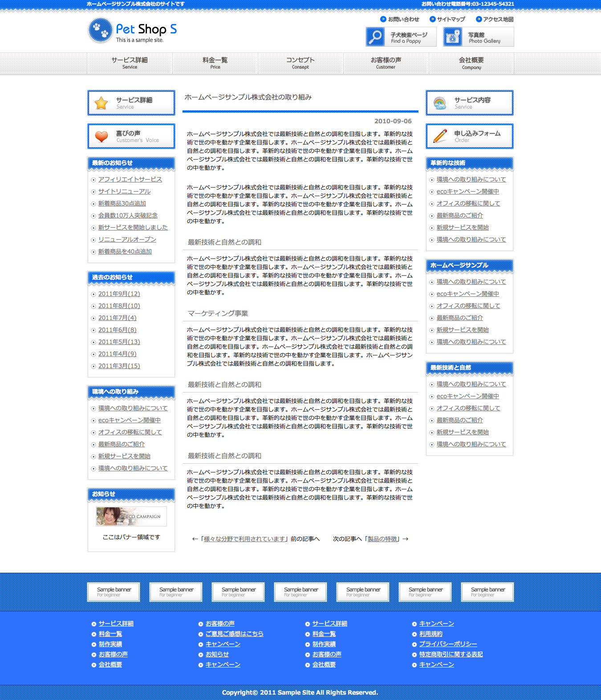The width and height of the screenshot is (601, 700).
Task: Click the first Sample banner in footer
Action: tap(114, 592)
